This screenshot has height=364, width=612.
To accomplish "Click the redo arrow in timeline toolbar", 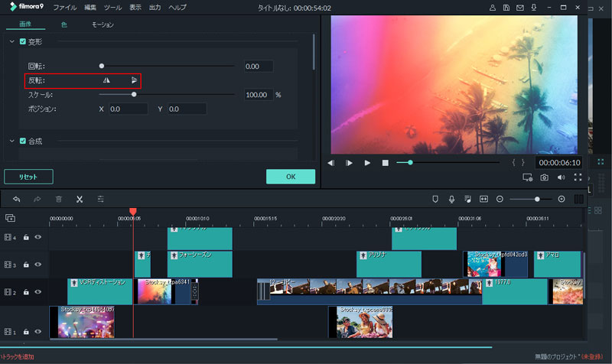I will (37, 200).
